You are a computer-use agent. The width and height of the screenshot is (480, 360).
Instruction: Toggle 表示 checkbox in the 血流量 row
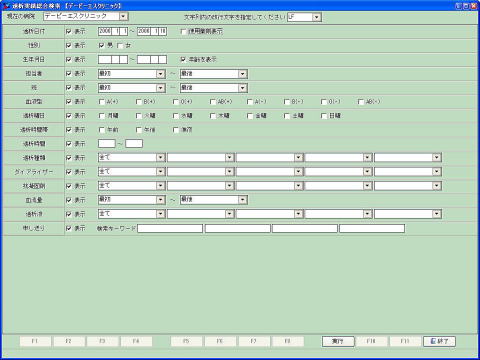pos(69,200)
